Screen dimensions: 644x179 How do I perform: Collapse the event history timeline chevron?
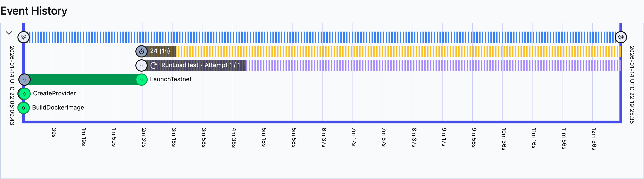coord(9,33)
